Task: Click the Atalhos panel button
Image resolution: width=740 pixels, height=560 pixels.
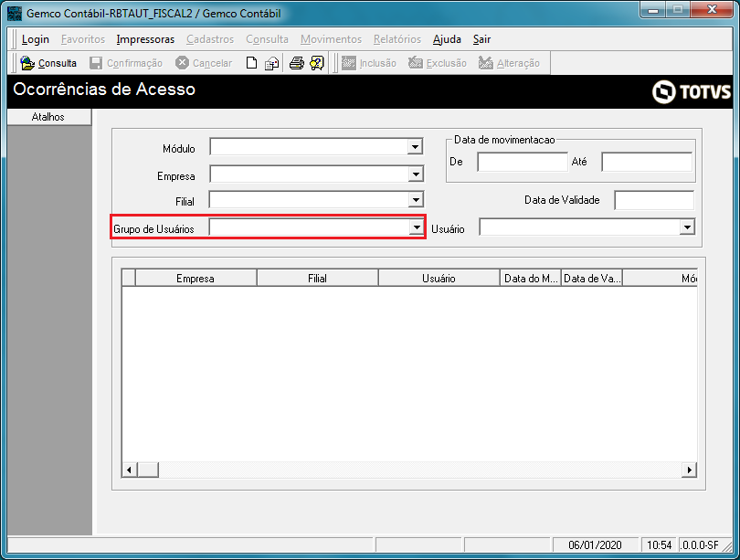Action: tap(48, 117)
